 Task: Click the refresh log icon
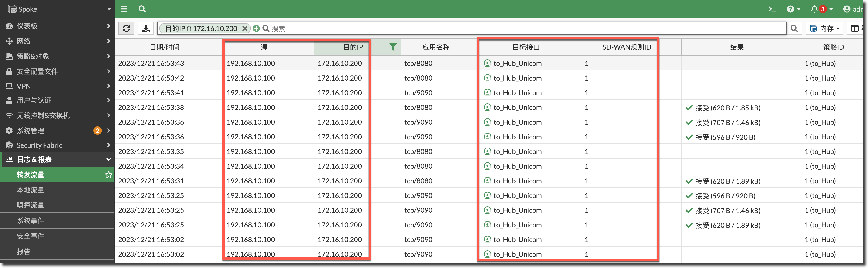pyautogui.click(x=126, y=29)
